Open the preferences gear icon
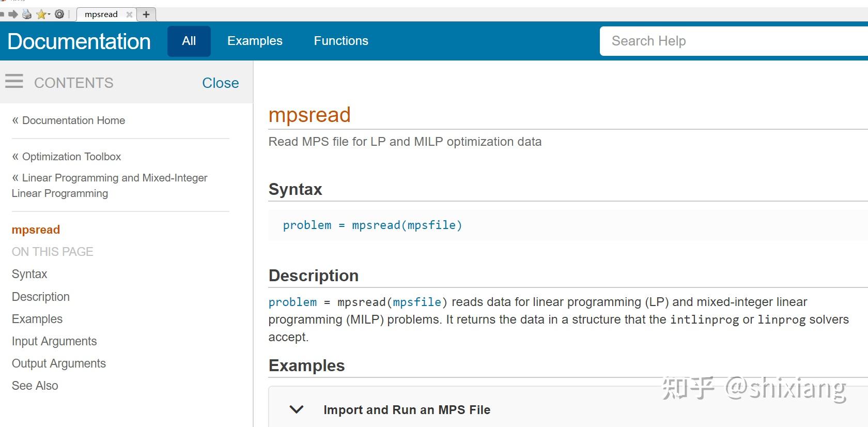This screenshot has height=427, width=868. point(59,14)
